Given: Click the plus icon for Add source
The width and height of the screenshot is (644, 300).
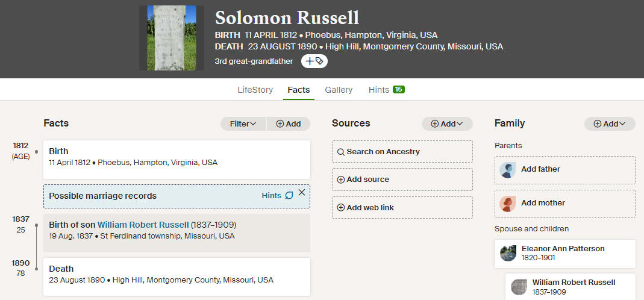Looking at the screenshot, I should click(341, 180).
